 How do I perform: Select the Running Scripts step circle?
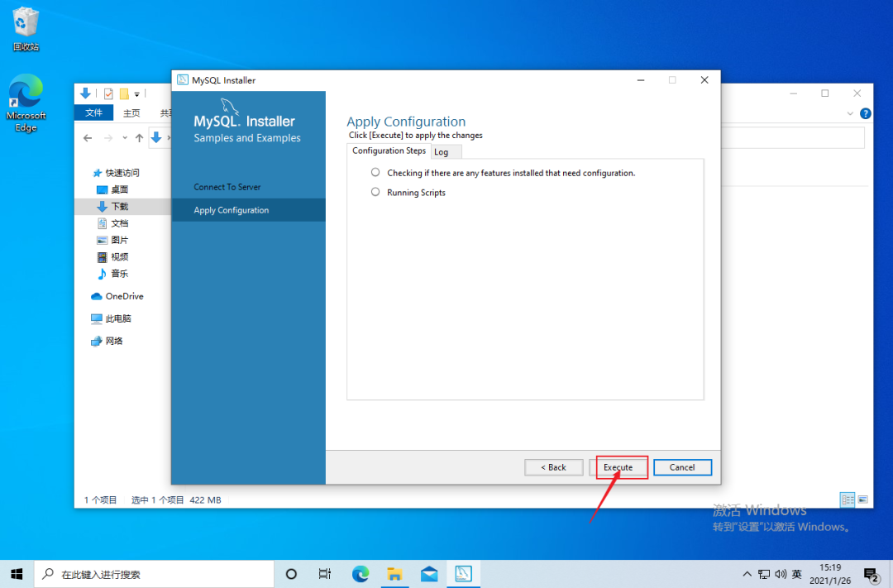(375, 192)
